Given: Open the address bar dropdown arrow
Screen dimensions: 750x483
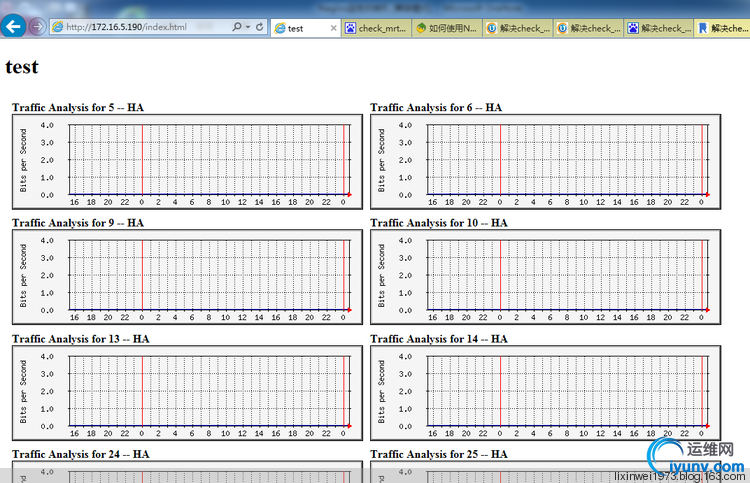Looking at the screenshot, I should click(x=248, y=27).
